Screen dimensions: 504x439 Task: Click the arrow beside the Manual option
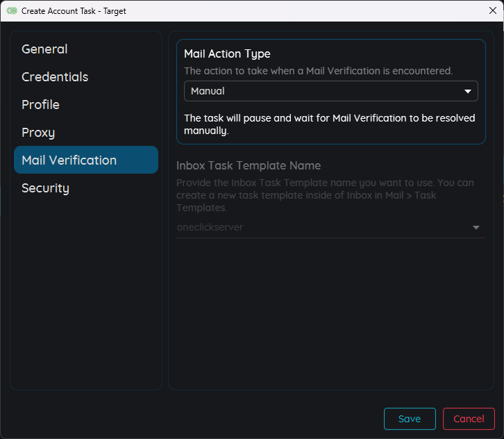pyautogui.click(x=468, y=92)
